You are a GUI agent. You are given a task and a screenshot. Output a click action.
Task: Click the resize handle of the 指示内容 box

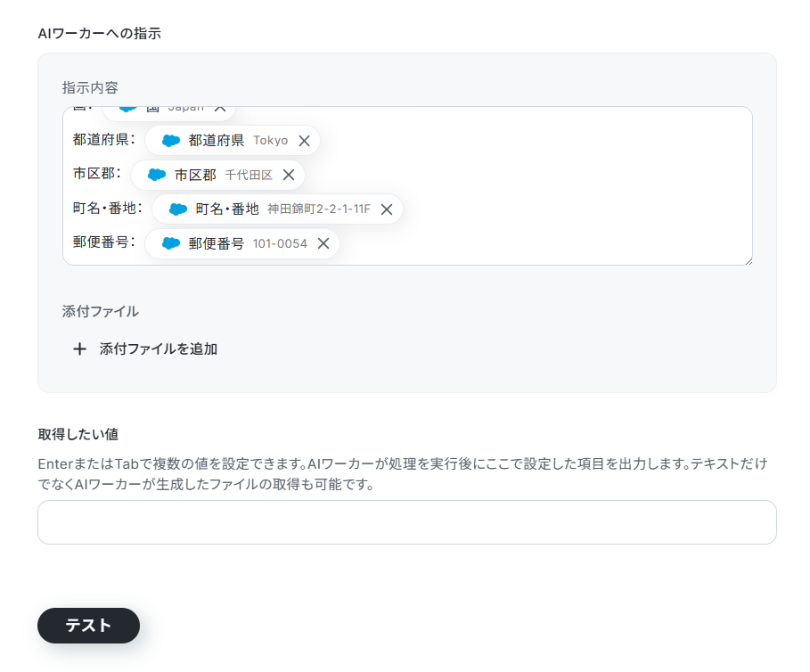[x=748, y=261]
